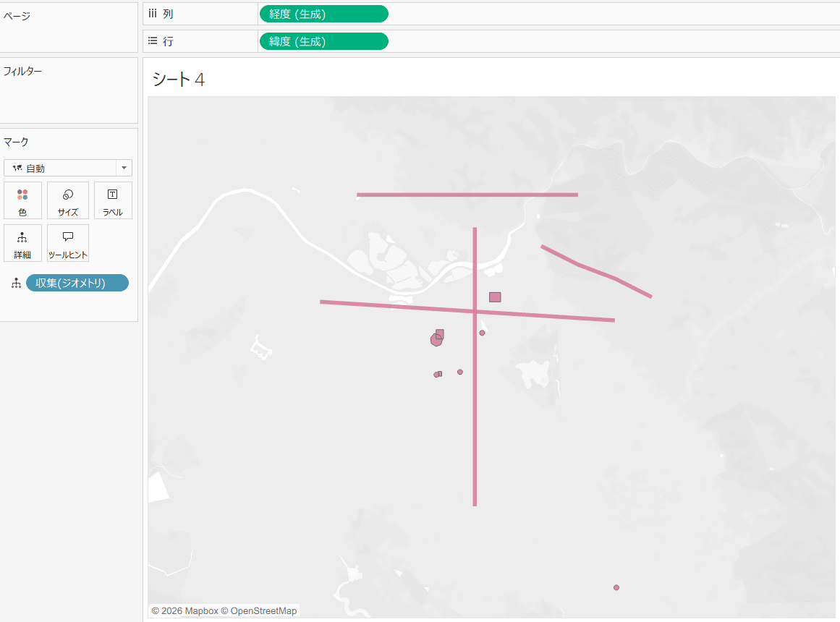This screenshot has width=840, height=622.
Task: Click the ツールヒント (Tooltip) icon
Action: 67,243
